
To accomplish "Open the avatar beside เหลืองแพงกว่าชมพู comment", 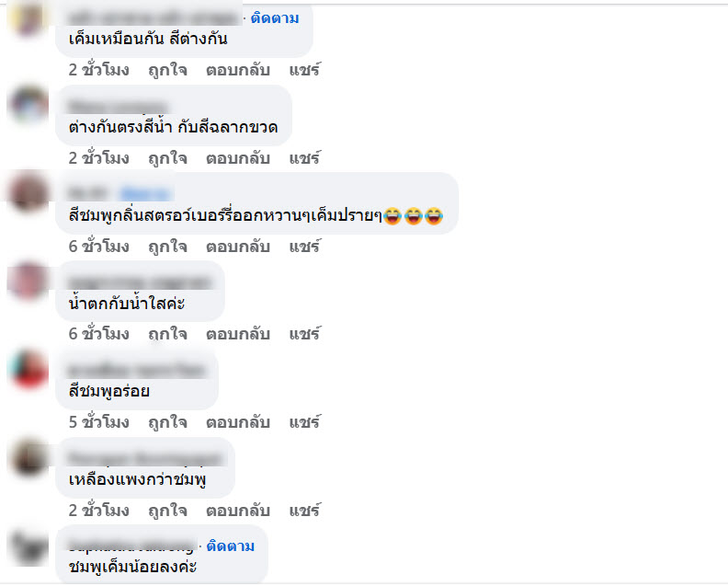I will [x=28, y=457].
